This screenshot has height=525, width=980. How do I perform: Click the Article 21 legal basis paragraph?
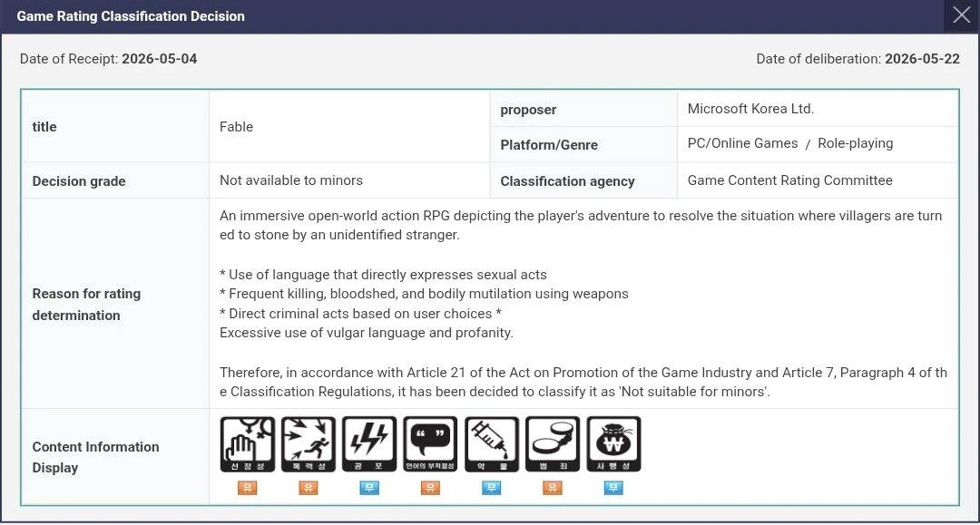[583, 382]
